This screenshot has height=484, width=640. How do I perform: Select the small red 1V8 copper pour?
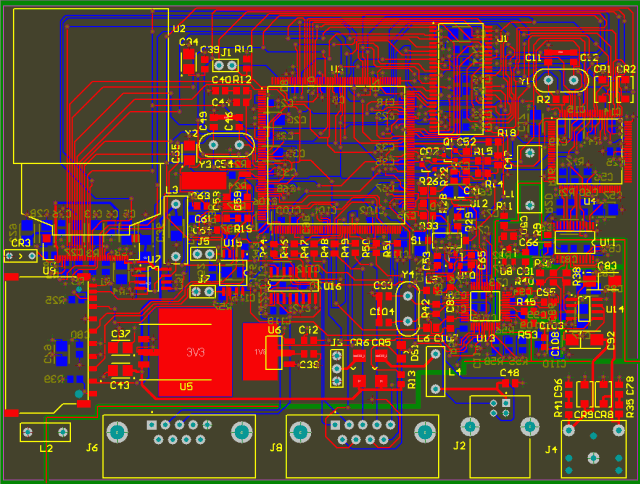[260, 352]
